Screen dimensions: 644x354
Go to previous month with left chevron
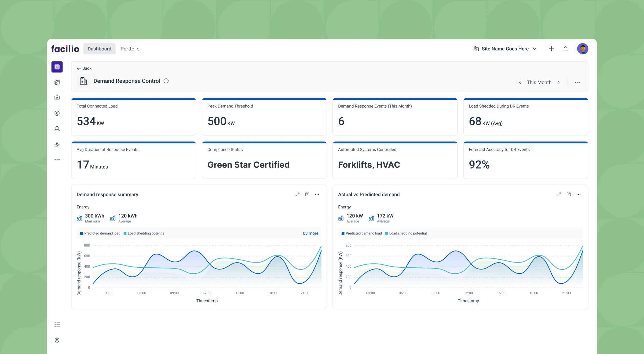520,82
